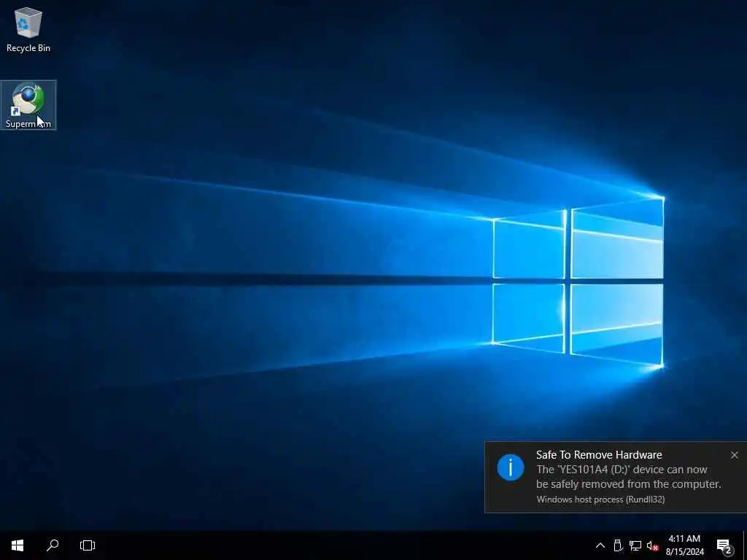Open the Windows Start menu

[x=18, y=545]
